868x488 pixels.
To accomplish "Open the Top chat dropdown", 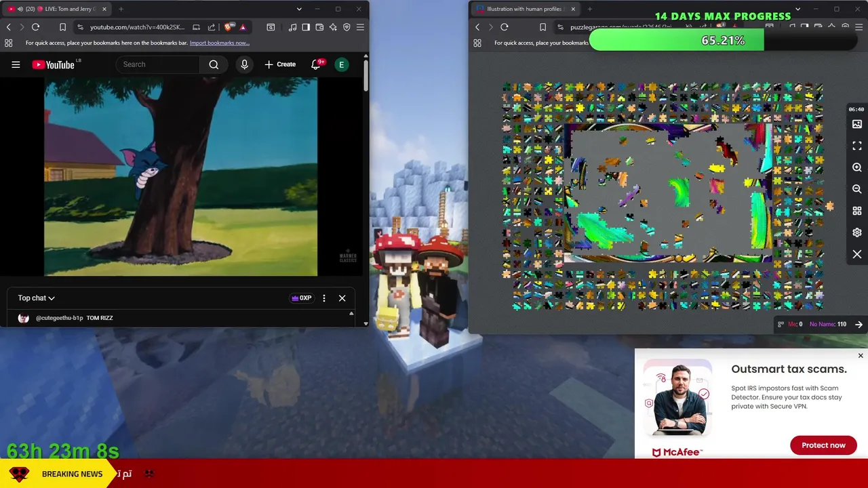I will (36, 298).
